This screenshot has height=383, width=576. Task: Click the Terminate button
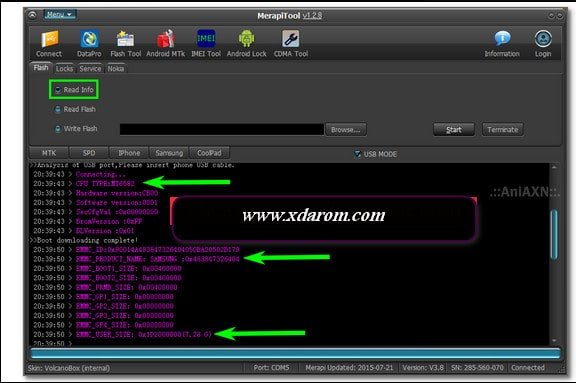pos(503,130)
